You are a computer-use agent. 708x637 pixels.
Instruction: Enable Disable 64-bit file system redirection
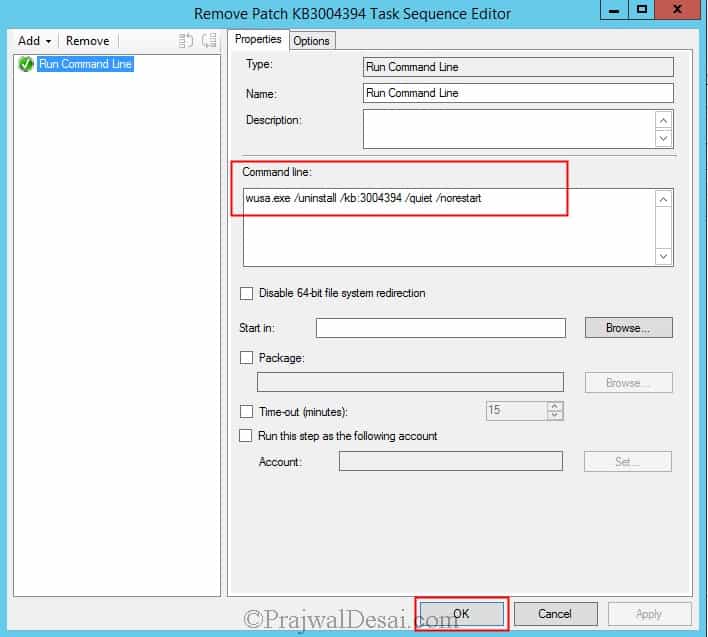(247, 293)
